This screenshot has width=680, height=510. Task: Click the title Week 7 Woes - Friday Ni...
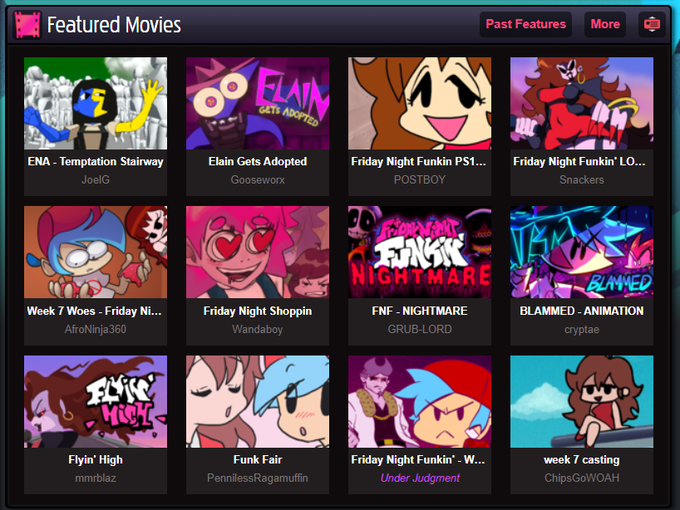(x=94, y=311)
